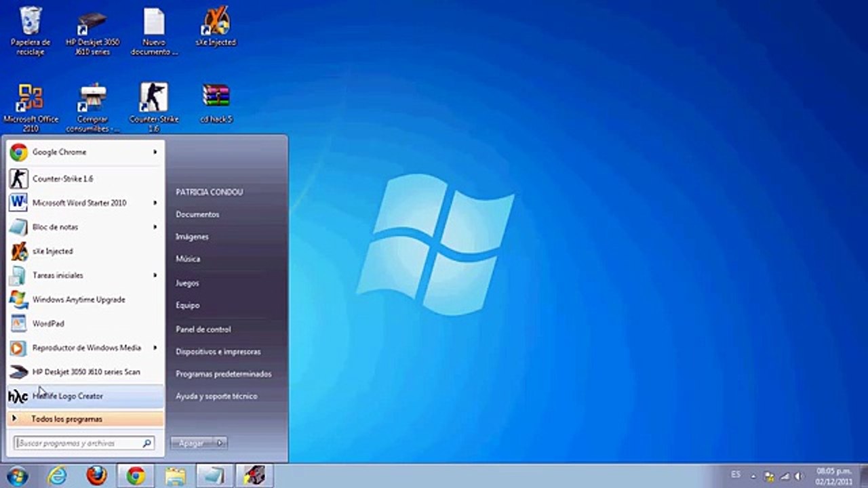The image size is (868, 488).
Task: Click the ES language indicator in the tray
Action: coord(736,474)
